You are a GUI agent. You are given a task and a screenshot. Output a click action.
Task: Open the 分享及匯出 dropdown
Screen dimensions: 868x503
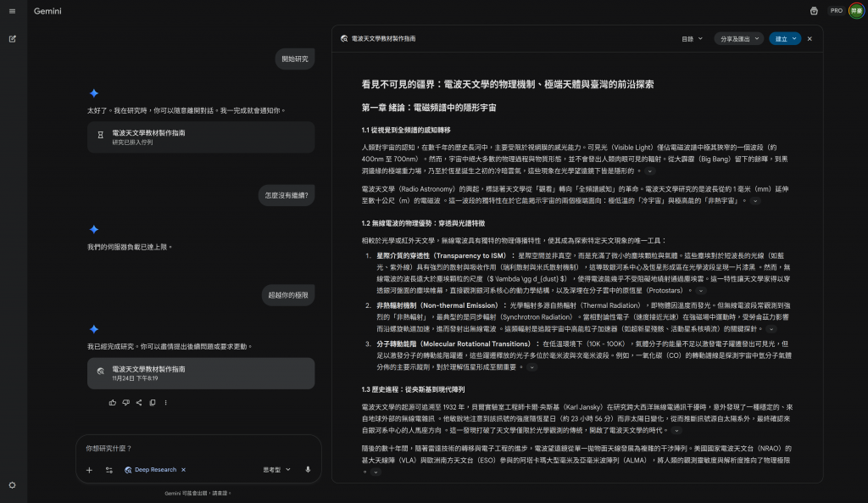(739, 39)
